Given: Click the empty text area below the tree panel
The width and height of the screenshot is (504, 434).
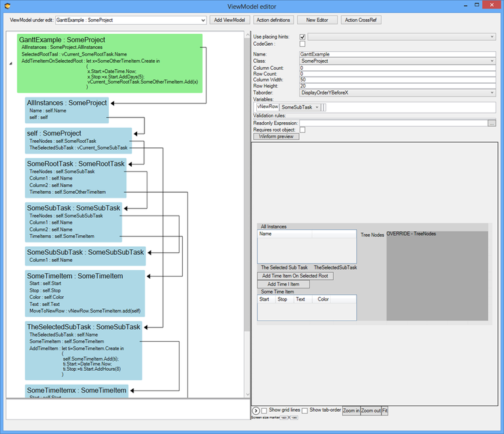Looking at the screenshot, I should coord(128,409).
